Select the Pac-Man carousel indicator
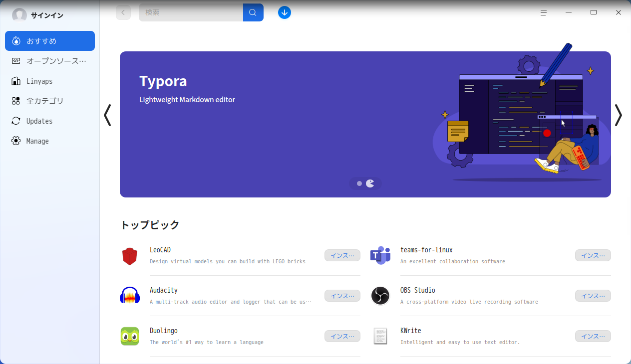 tap(370, 183)
